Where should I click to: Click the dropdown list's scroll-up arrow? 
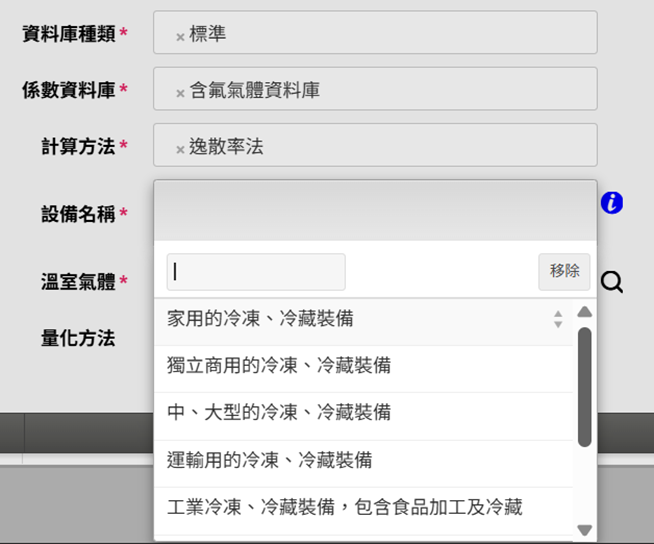coord(585,312)
